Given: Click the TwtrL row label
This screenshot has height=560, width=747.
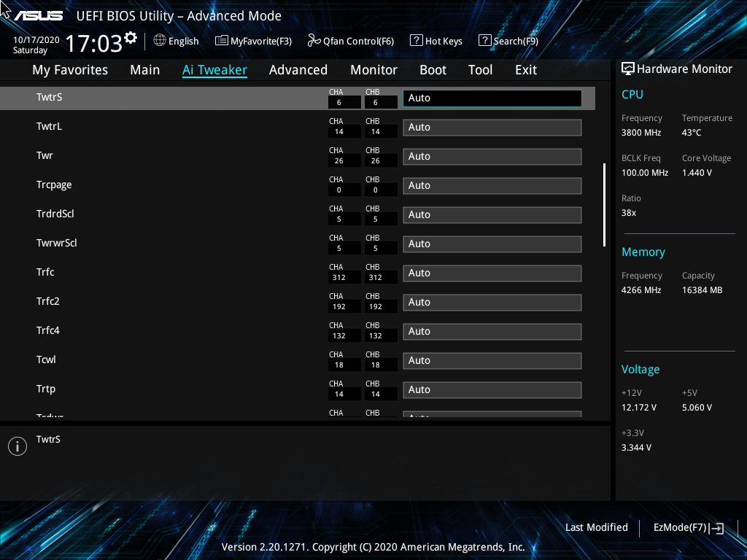Looking at the screenshot, I should [49, 127].
